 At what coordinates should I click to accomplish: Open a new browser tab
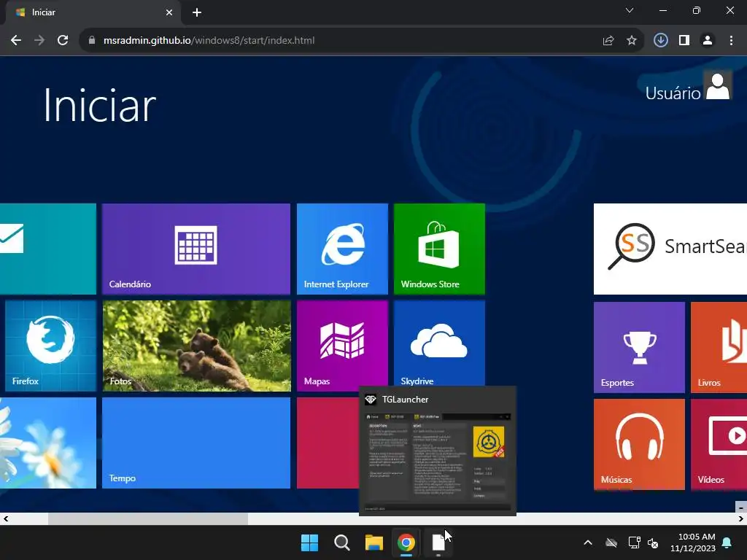point(197,12)
